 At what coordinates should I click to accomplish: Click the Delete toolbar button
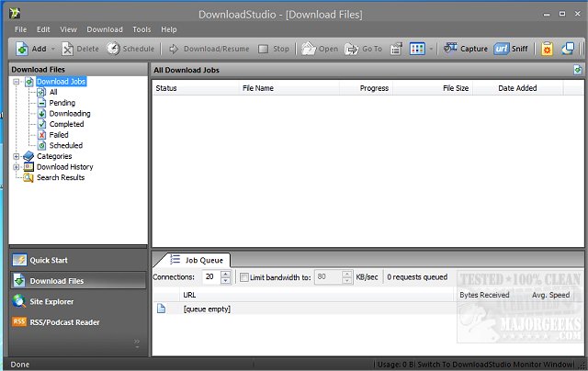[80, 49]
